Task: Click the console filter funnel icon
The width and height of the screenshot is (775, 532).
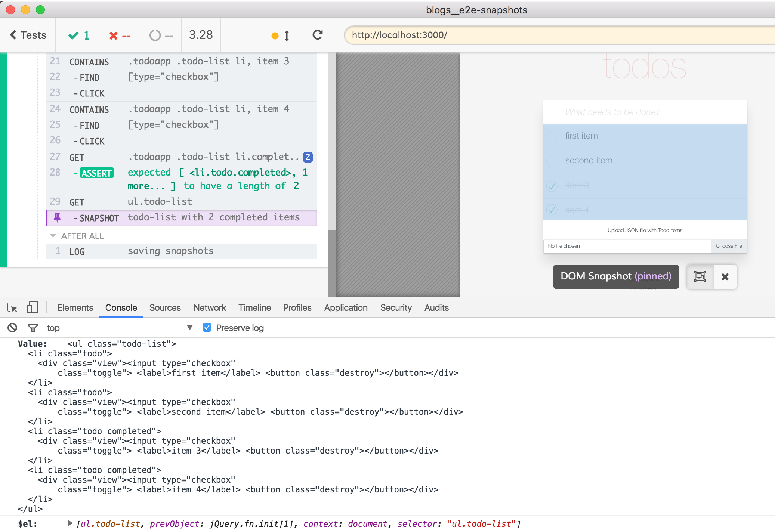Action: pyautogui.click(x=33, y=328)
